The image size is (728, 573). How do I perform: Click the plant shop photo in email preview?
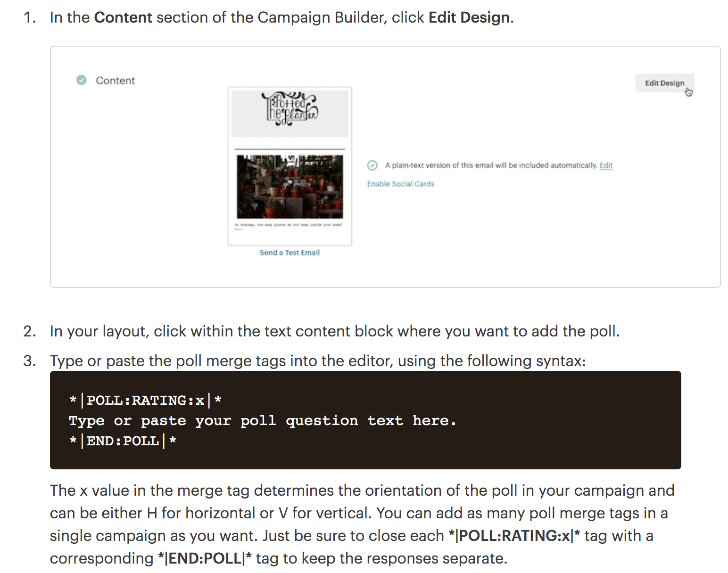290,187
